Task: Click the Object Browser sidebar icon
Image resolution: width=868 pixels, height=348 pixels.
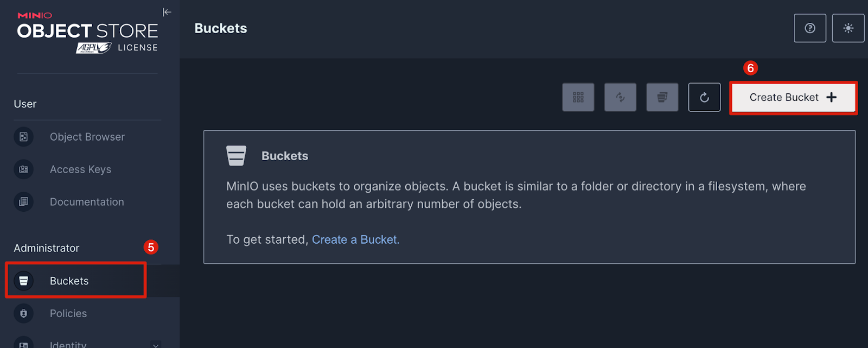Action: coord(24,137)
